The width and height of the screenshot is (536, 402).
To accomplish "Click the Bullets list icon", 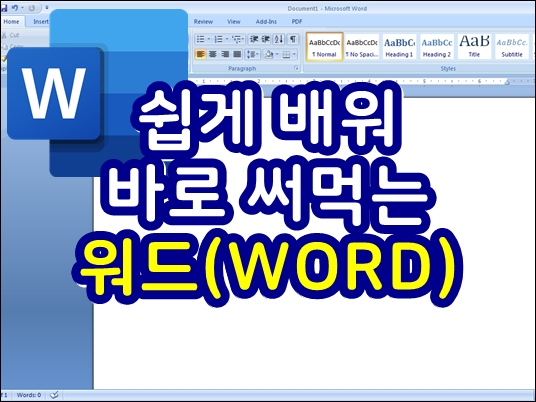I will (x=201, y=39).
